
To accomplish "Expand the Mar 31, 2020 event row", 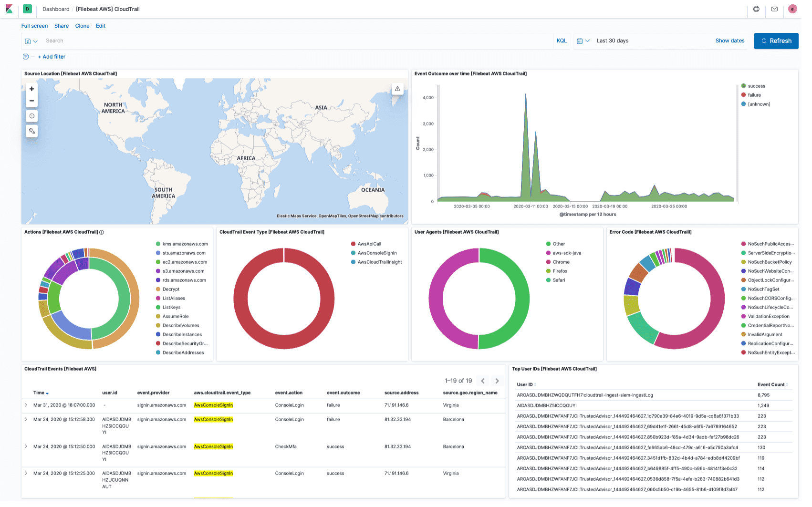I will point(26,405).
